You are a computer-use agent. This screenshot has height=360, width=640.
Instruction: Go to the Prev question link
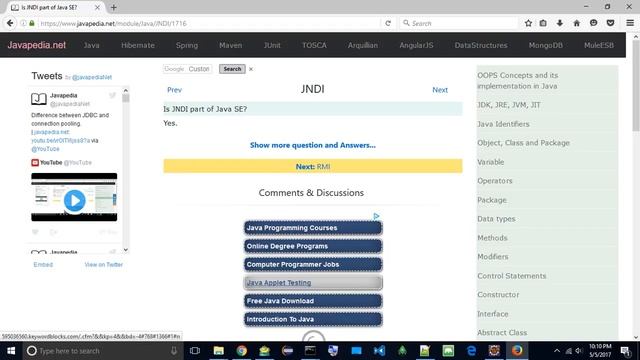[174, 90]
